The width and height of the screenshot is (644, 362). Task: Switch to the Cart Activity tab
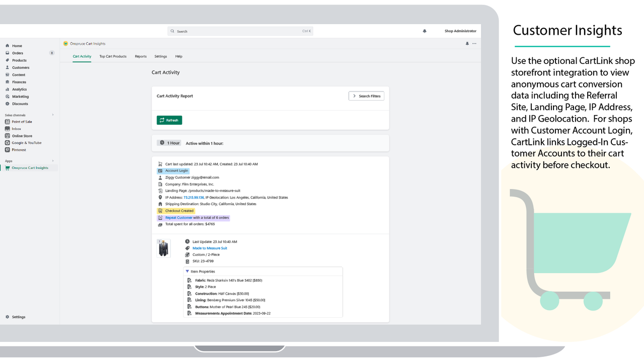(x=82, y=56)
